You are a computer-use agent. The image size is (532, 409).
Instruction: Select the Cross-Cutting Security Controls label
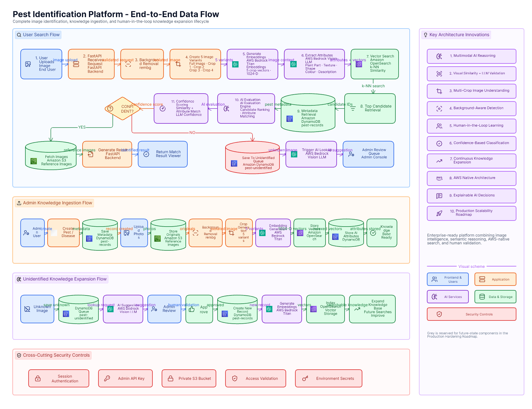(x=53, y=355)
